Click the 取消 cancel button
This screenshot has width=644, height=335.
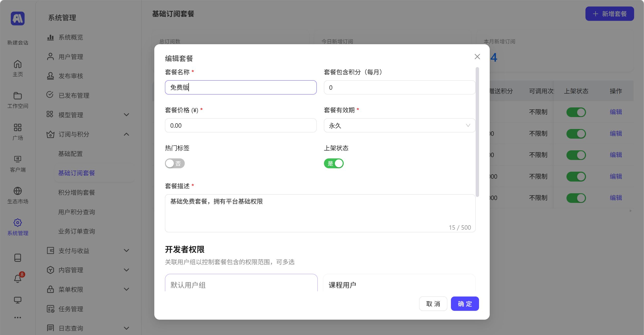click(x=433, y=304)
